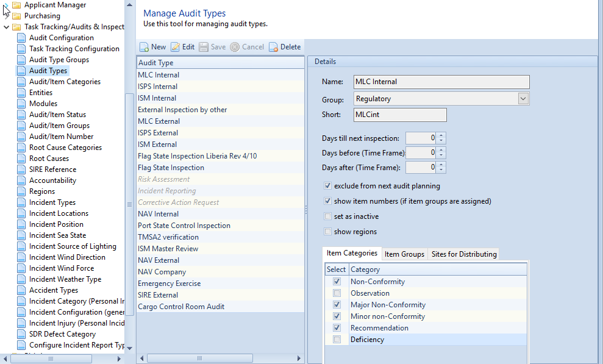Switch to Sites for Distributing tab

tap(464, 254)
